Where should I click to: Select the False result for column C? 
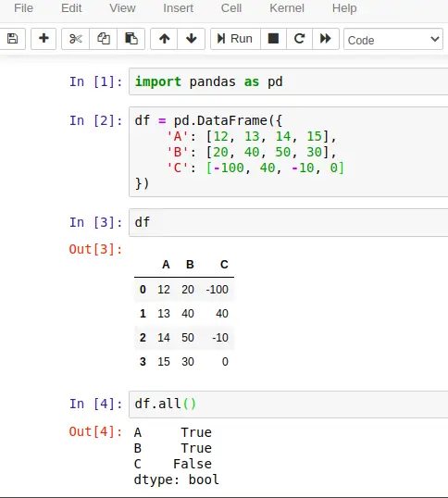193,464
